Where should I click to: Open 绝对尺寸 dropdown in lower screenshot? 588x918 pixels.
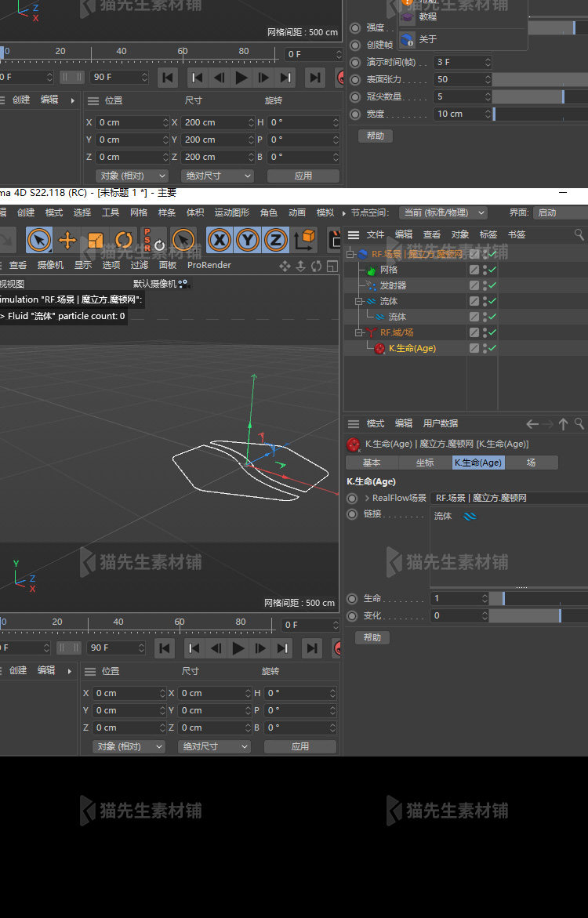tap(214, 746)
